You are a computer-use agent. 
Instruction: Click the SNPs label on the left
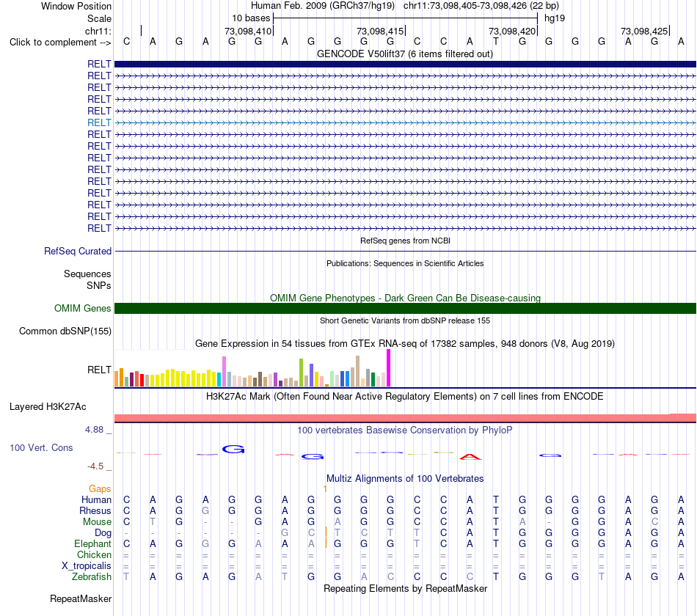point(99,285)
